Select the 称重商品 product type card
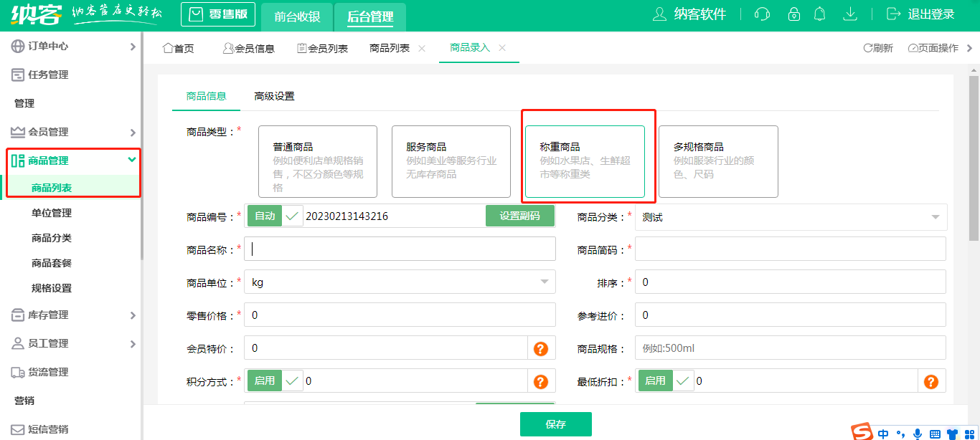The height and width of the screenshot is (440, 980). pyautogui.click(x=584, y=161)
